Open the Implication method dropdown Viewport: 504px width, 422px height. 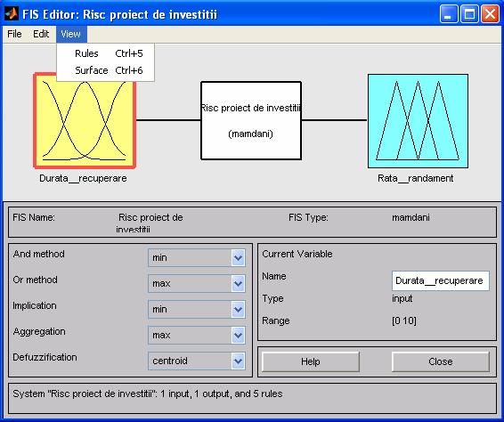197,309
